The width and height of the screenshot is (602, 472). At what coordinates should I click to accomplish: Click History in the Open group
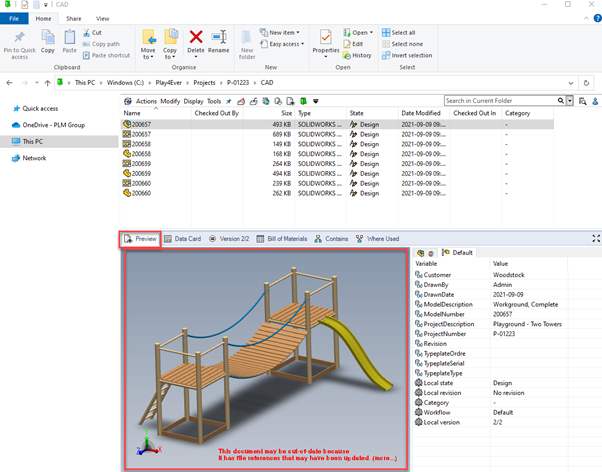(x=357, y=55)
